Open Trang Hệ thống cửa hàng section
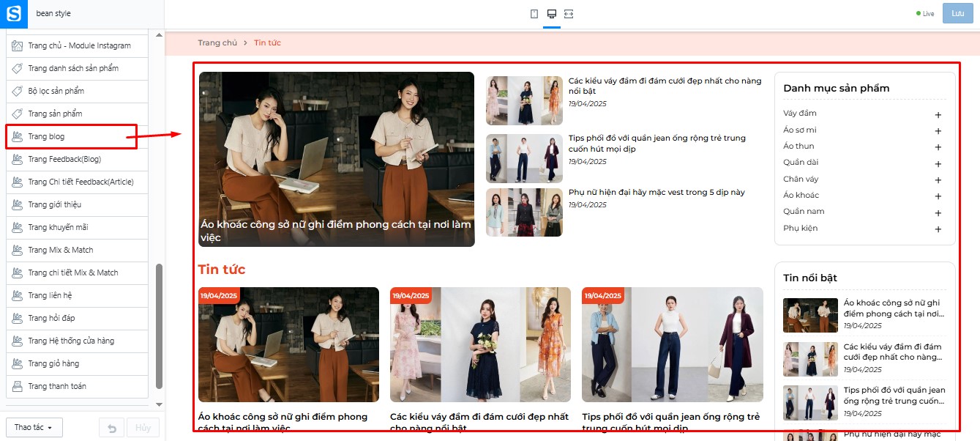The image size is (980, 441). click(x=77, y=341)
